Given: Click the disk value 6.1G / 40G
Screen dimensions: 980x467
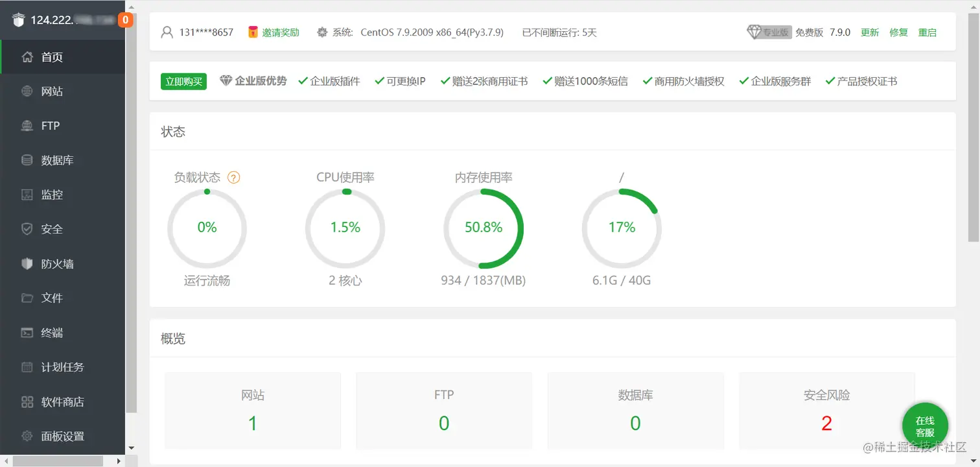Looking at the screenshot, I should 622,281.
